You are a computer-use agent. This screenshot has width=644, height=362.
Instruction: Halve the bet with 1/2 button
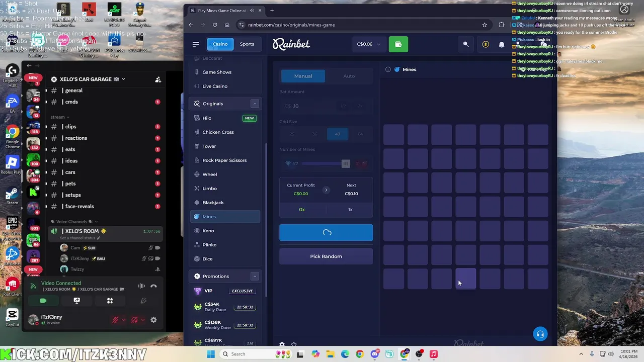pyautogui.click(x=343, y=106)
